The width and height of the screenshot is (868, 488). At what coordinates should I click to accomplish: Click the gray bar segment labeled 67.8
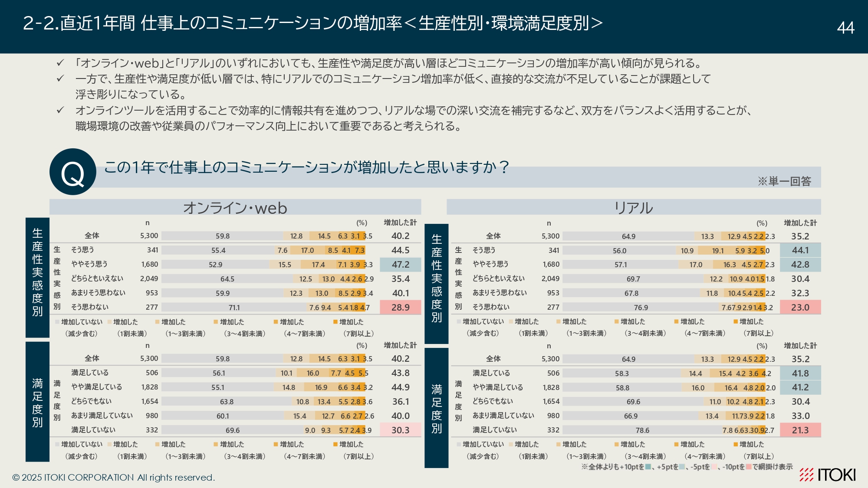[x=631, y=293]
